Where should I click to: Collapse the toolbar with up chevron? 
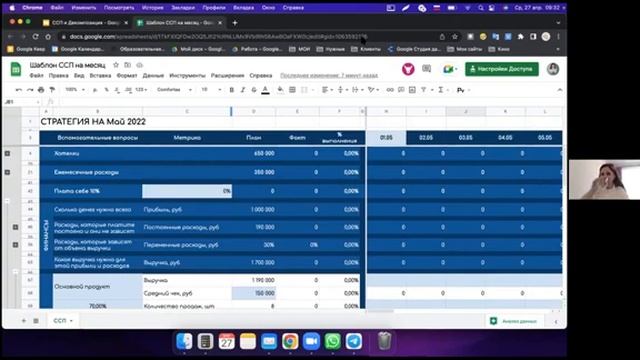coord(560,90)
